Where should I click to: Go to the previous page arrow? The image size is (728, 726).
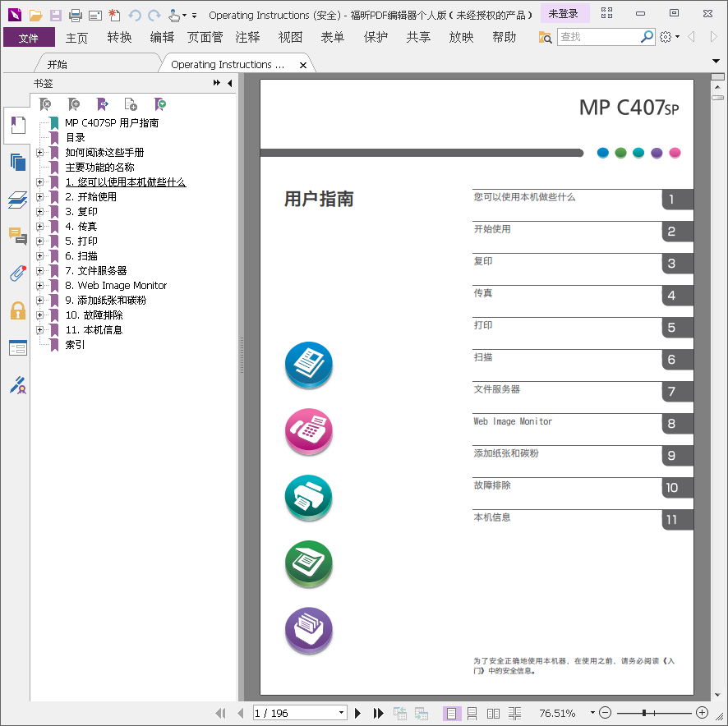240,713
